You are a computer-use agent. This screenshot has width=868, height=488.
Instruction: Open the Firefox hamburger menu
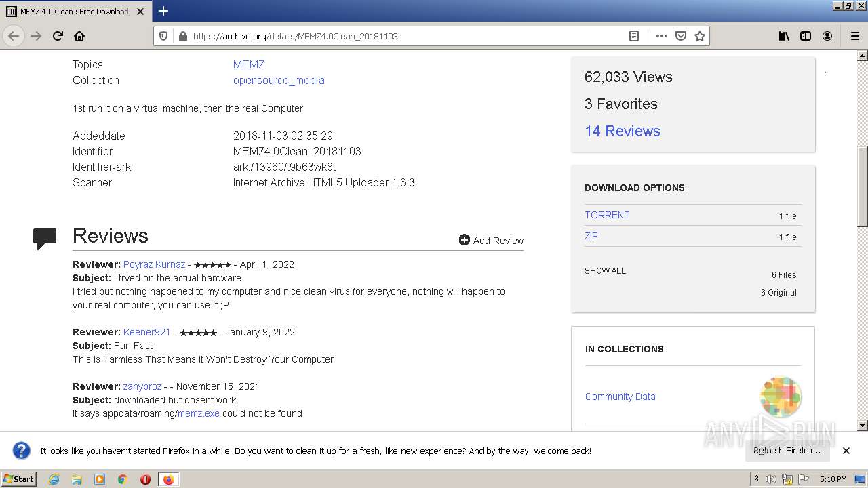[x=854, y=36]
